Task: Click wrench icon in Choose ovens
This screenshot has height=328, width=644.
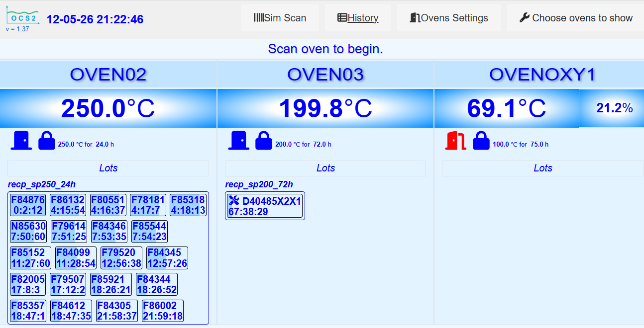Action: click(x=525, y=18)
